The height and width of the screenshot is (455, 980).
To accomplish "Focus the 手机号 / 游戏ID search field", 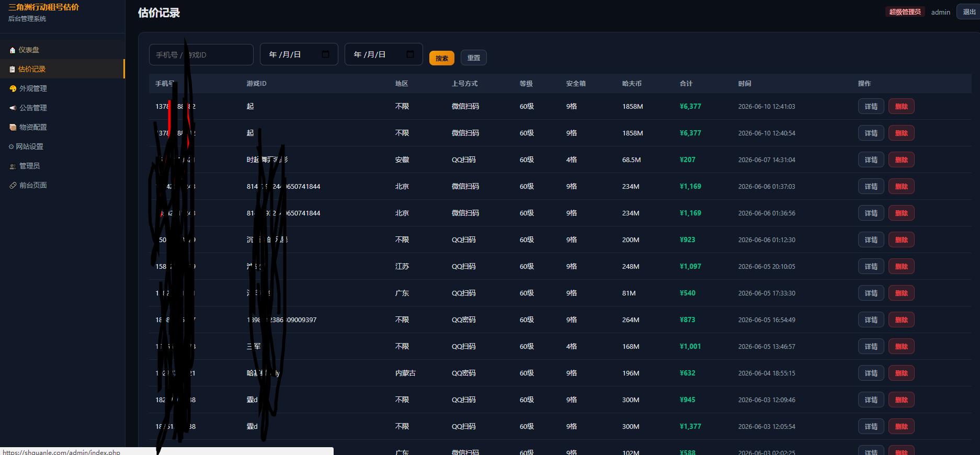I will [x=201, y=54].
